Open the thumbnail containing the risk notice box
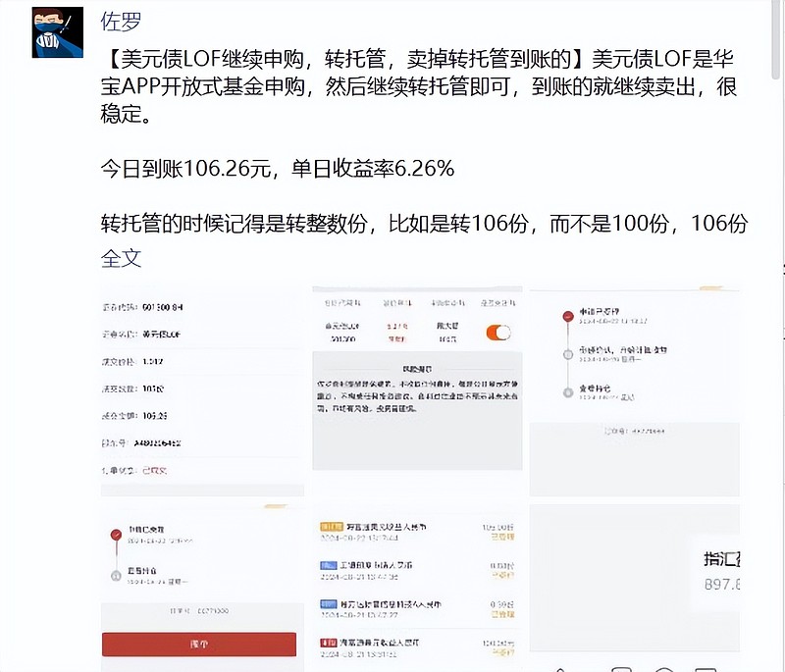The width and height of the screenshot is (785, 672). pos(417,379)
